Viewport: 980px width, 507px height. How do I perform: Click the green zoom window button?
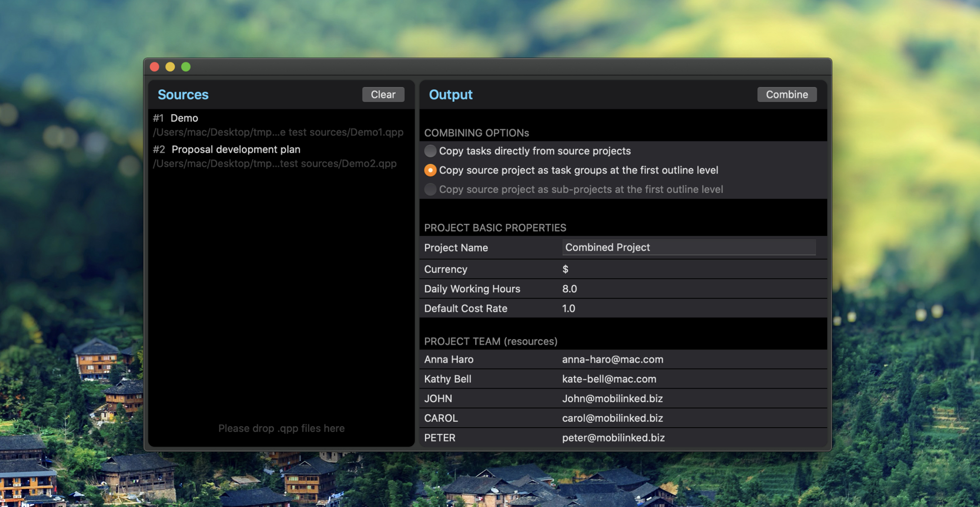tap(186, 66)
